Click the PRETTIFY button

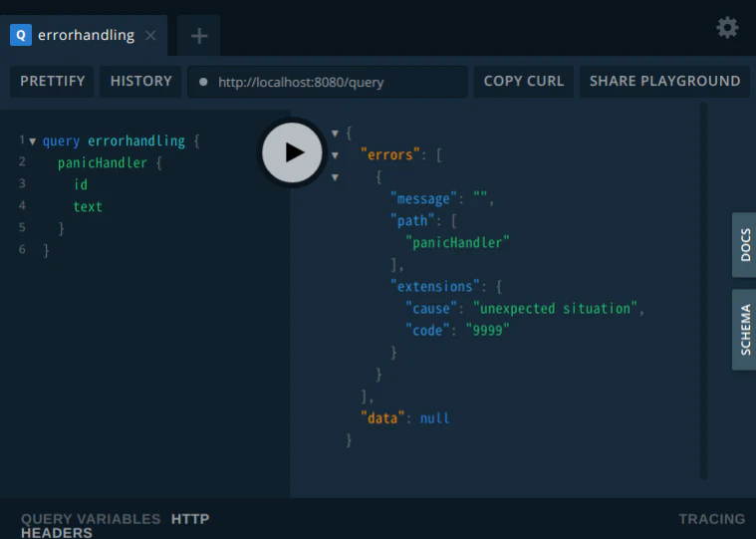coord(52,81)
